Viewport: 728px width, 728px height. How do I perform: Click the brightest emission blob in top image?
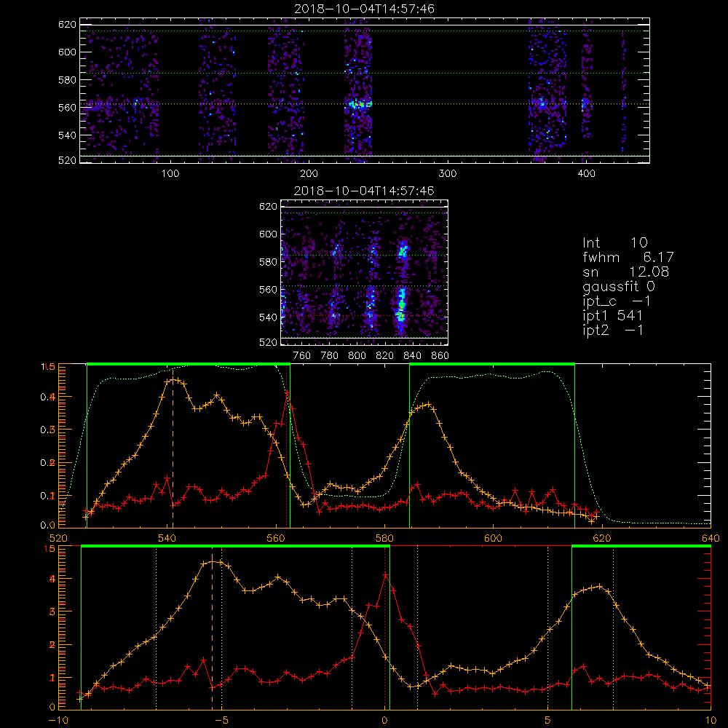click(x=359, y=104)
